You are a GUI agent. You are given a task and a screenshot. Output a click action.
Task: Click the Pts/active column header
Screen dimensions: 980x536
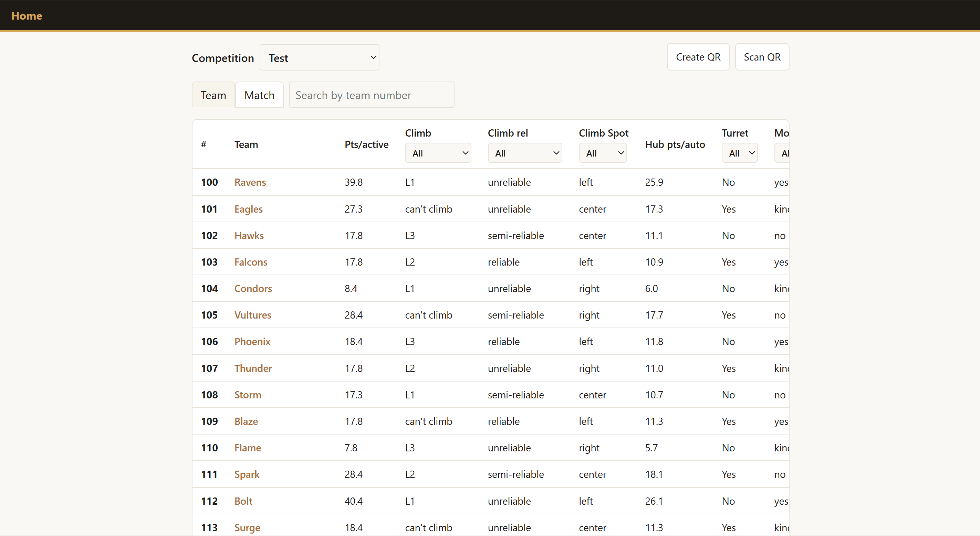(366, 144)
